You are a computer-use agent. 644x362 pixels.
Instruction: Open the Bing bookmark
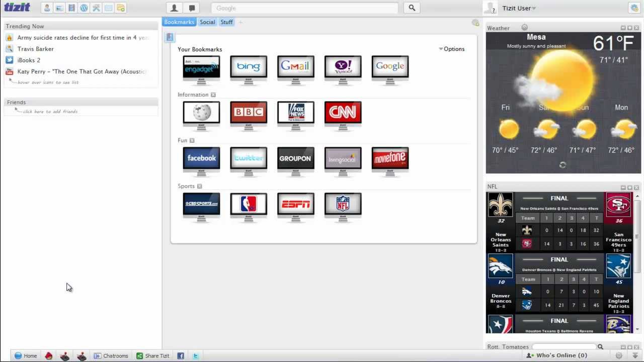249,69
